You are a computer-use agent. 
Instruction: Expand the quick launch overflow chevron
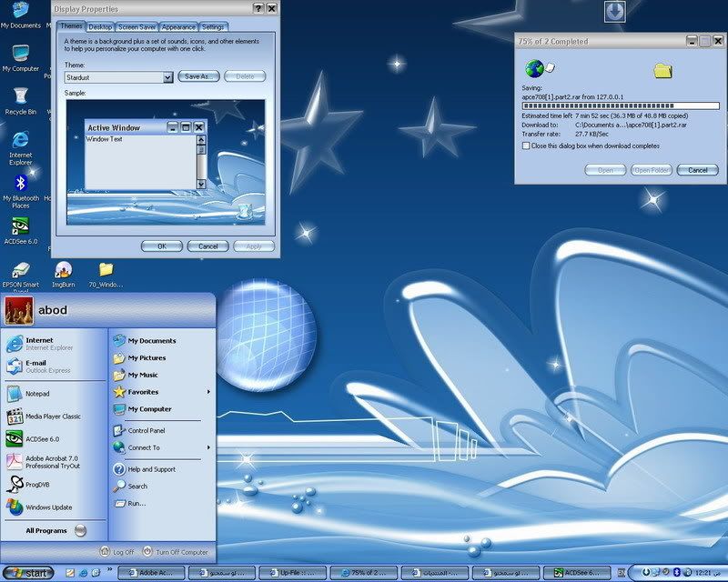coord(110,569)
